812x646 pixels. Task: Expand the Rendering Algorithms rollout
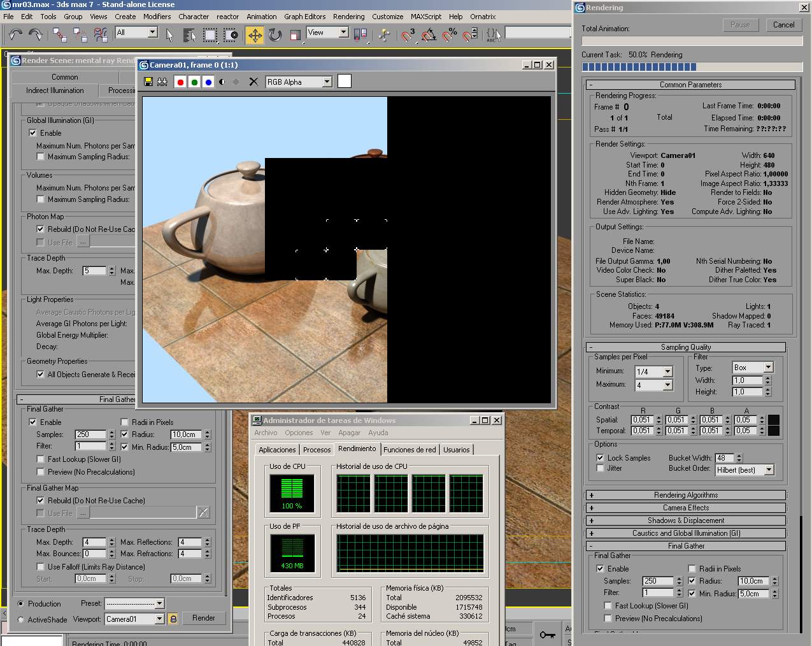click(x=686, y=495)
